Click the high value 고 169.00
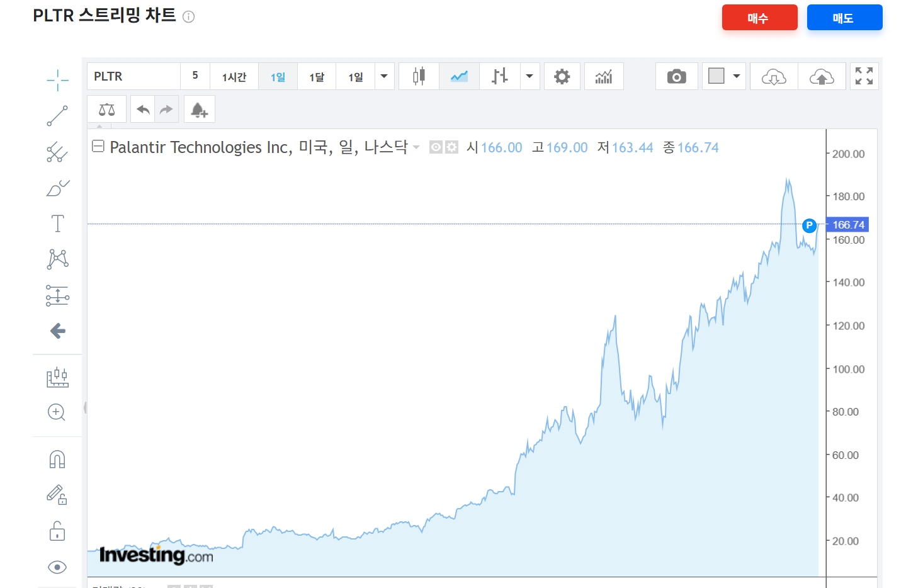Screen dimensions: 906x588 coord(560,147)
